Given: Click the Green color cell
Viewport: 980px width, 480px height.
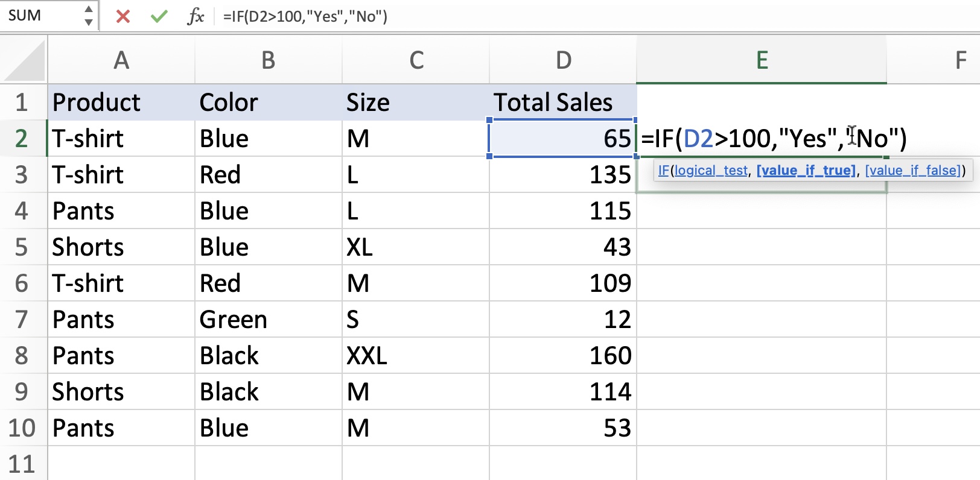Looking at the screenshot, I should [x=268, y=320].
